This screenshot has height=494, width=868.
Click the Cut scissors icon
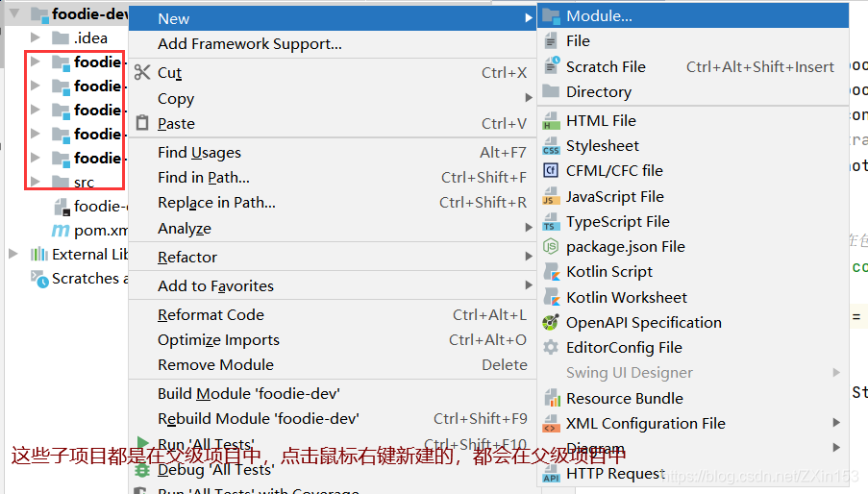[142, 72]
